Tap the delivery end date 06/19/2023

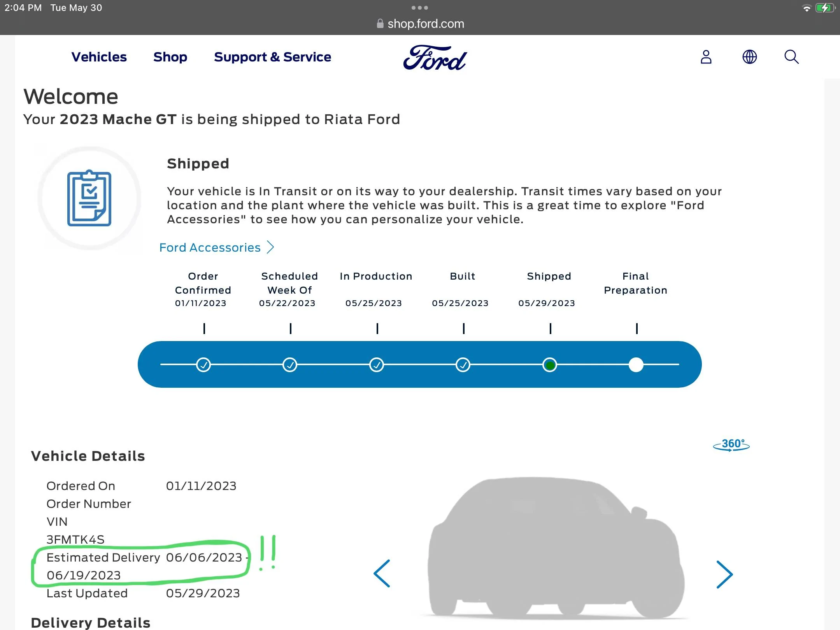tap(84, 575)
